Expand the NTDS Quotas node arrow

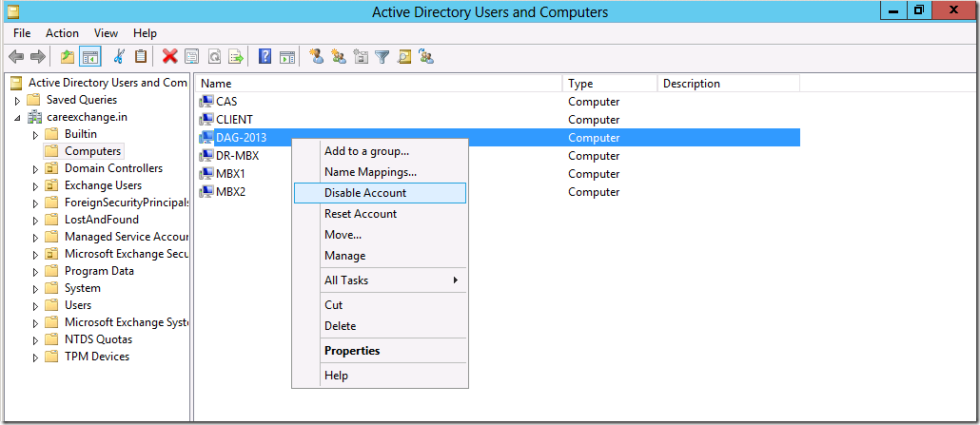click(35, 340)
